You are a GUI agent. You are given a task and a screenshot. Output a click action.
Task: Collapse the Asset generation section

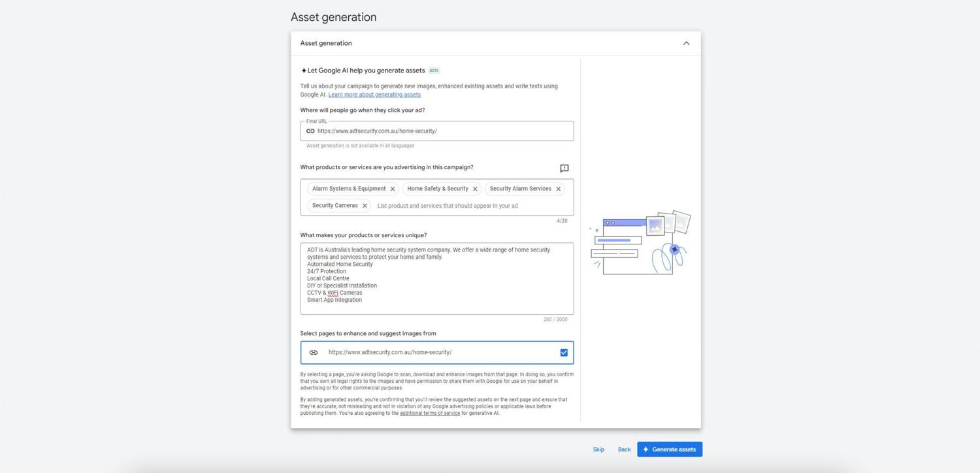coord(685,42)
